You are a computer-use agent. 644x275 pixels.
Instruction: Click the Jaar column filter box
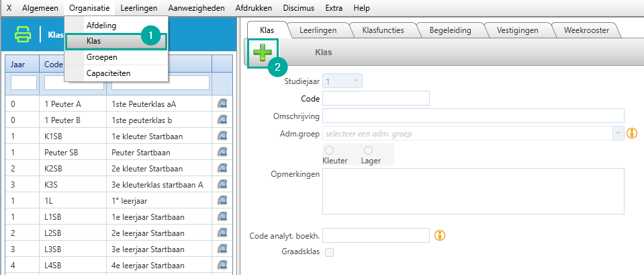click(24, 83)
